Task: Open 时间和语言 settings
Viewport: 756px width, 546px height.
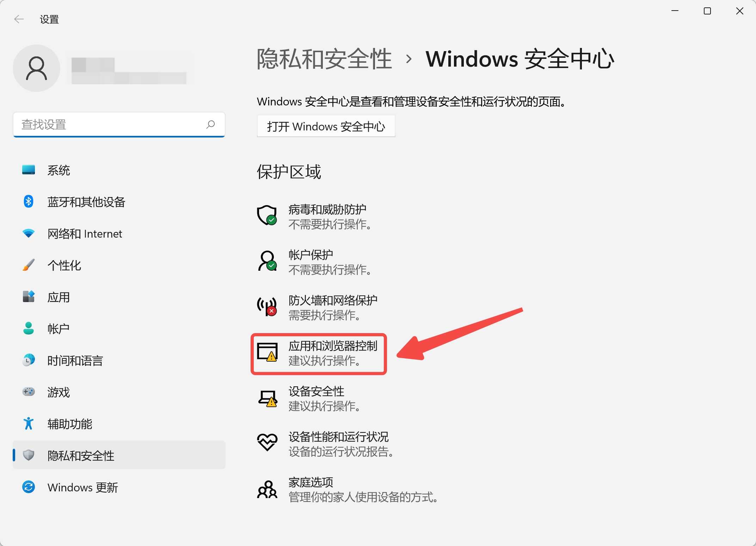Action: pyautogui.click(x=119, y=360)
